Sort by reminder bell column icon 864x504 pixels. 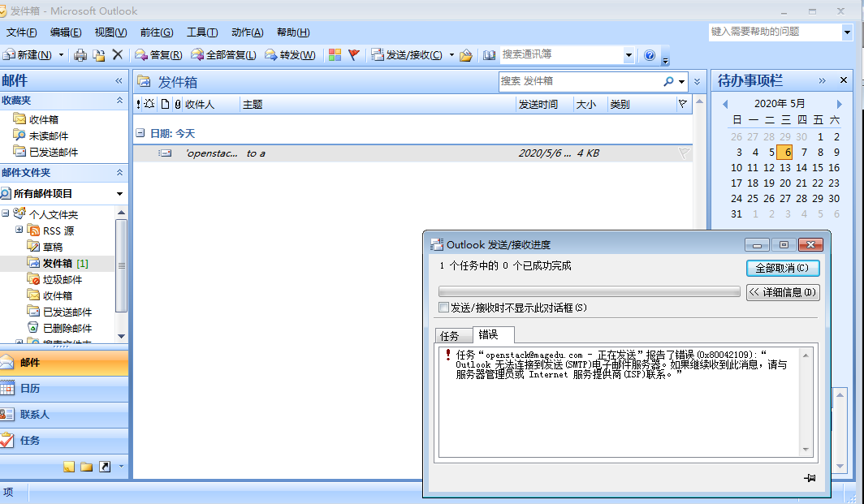[149, 104]
